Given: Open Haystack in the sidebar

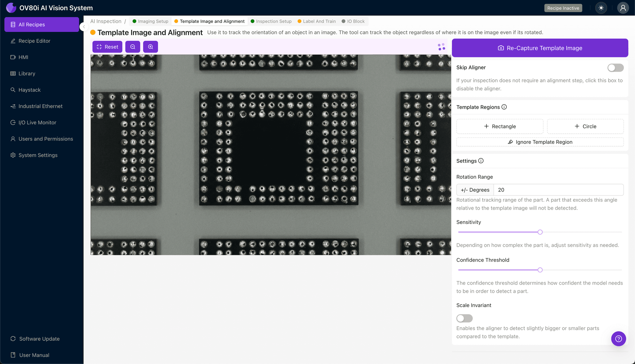Looking at the screenshot, I should coord(29,90).
